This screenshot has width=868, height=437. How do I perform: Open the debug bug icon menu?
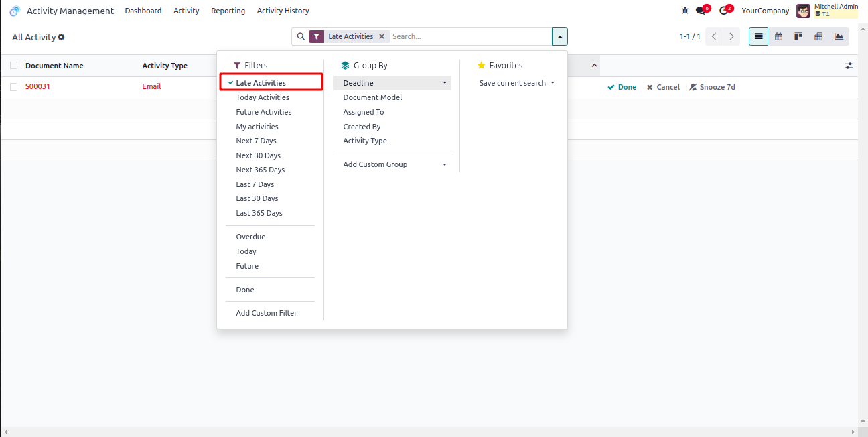(x=684, y=11)
